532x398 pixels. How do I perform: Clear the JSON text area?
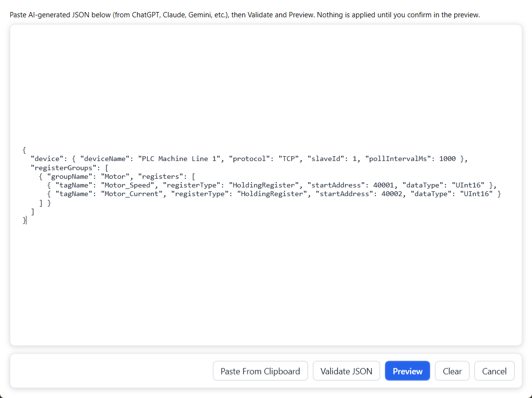coord(452,371)
